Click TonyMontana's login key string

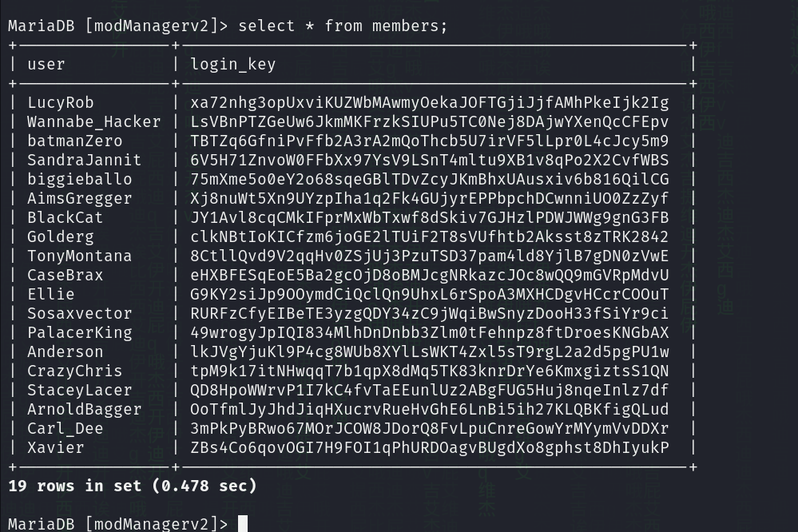[430, 256]
